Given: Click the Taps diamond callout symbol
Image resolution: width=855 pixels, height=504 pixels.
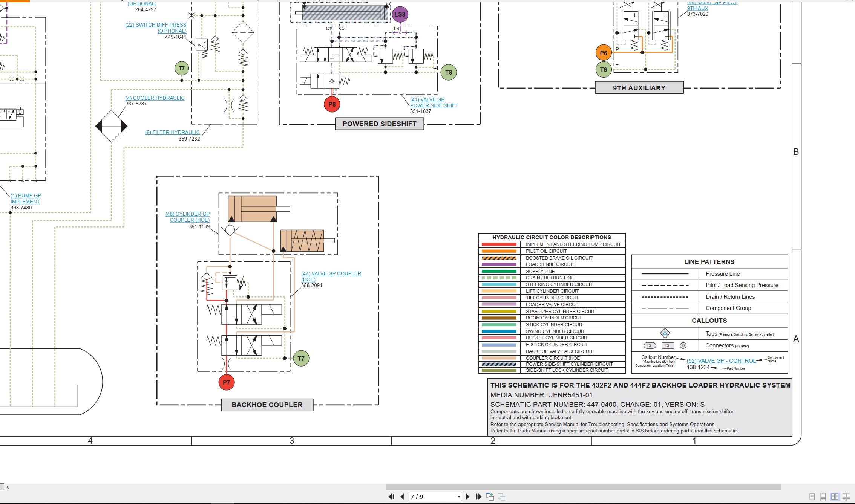Looking at the screenshot, I should click(665, 333).
